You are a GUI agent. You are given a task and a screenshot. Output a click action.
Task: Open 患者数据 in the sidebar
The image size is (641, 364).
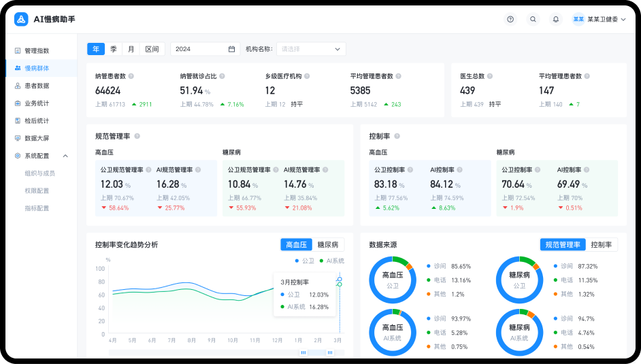point(37,86)
